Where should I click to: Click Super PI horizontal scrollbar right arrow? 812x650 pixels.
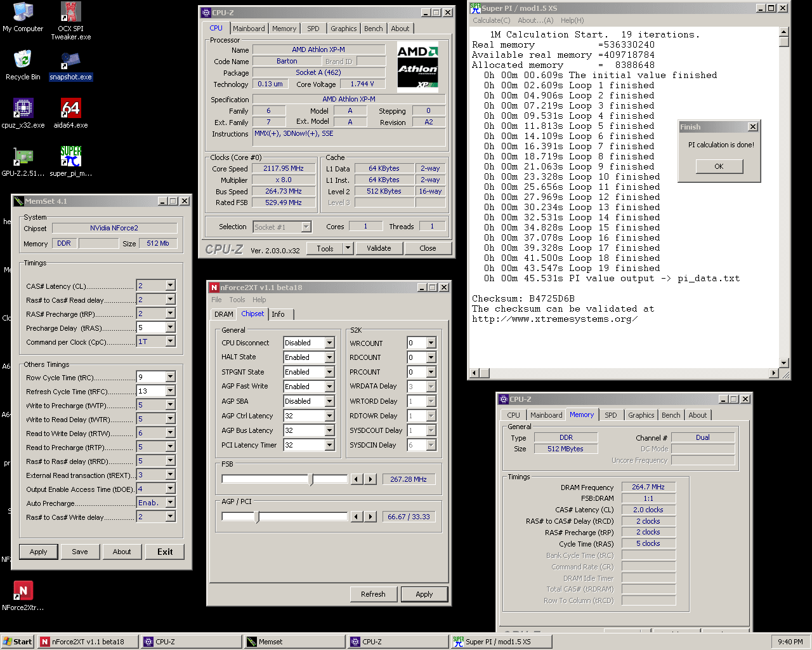click(774, 373)
